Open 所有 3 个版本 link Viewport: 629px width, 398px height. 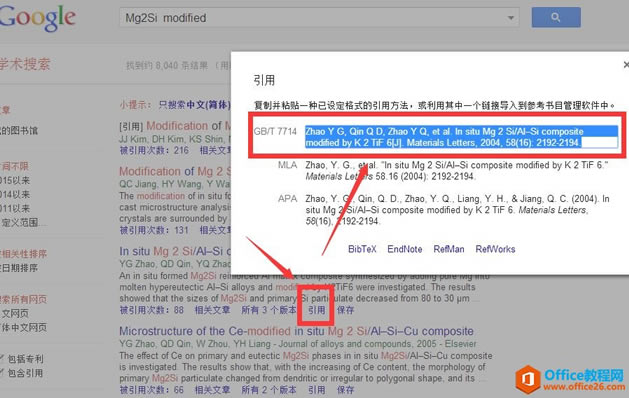coord(268,310)
